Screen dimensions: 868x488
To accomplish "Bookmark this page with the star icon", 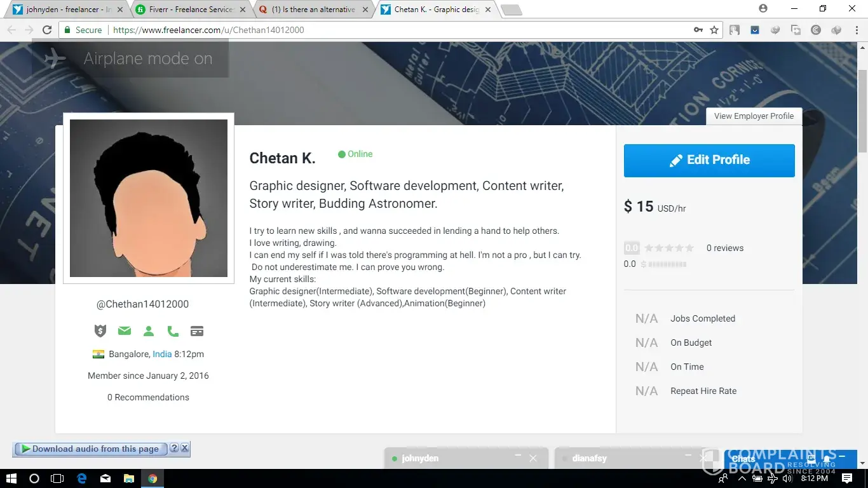I will click(x=714, y=30).
